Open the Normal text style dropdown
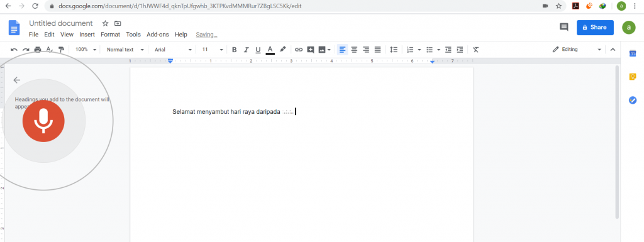The width and height of the screenshot is (644, 242). (x=125, y=50)
